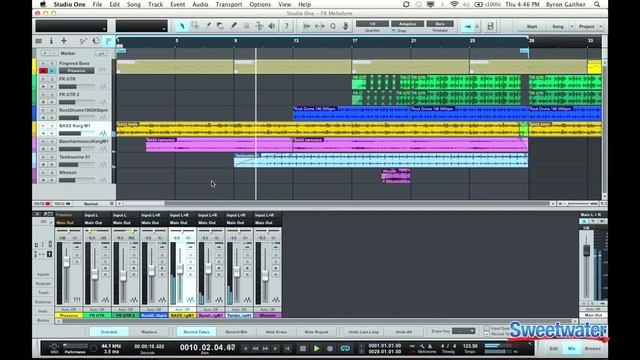This screenshot has width=640, height=360.
Task: Open the Project page dropdown arrow
Action: coord(600,27)
